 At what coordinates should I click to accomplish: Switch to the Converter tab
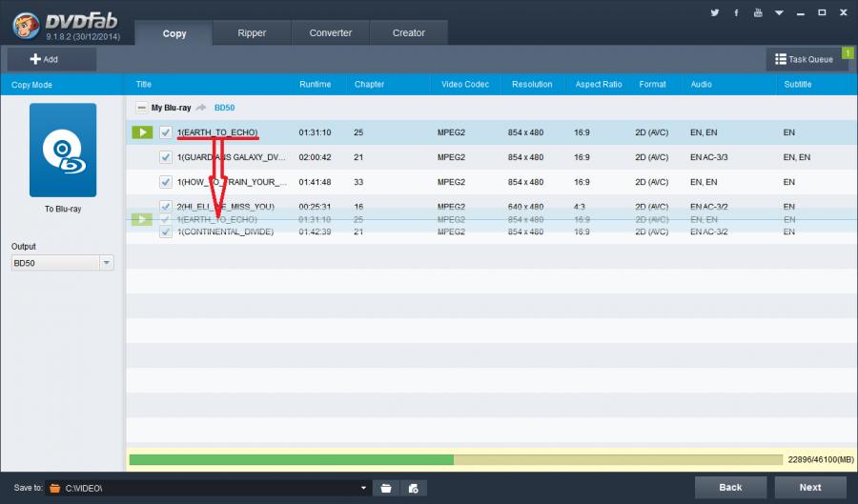(331, 33)
